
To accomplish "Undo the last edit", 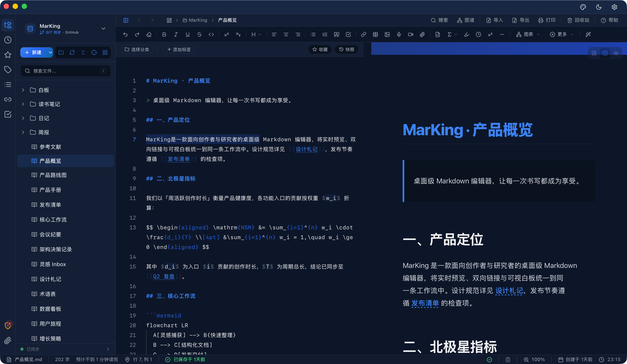I will [x=125, y=35].
